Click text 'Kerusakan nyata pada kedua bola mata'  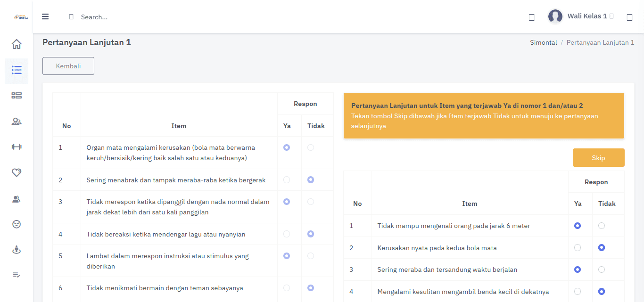point(437,248)
